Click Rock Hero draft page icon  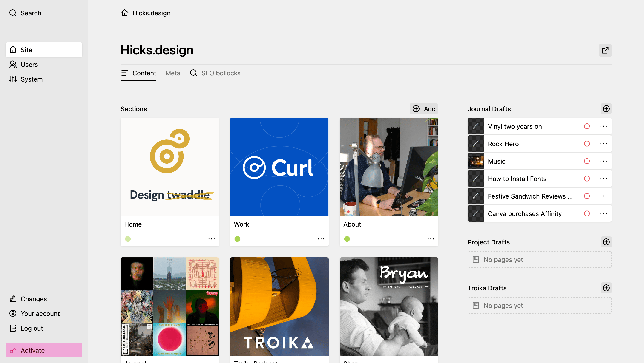click(476, 144)
